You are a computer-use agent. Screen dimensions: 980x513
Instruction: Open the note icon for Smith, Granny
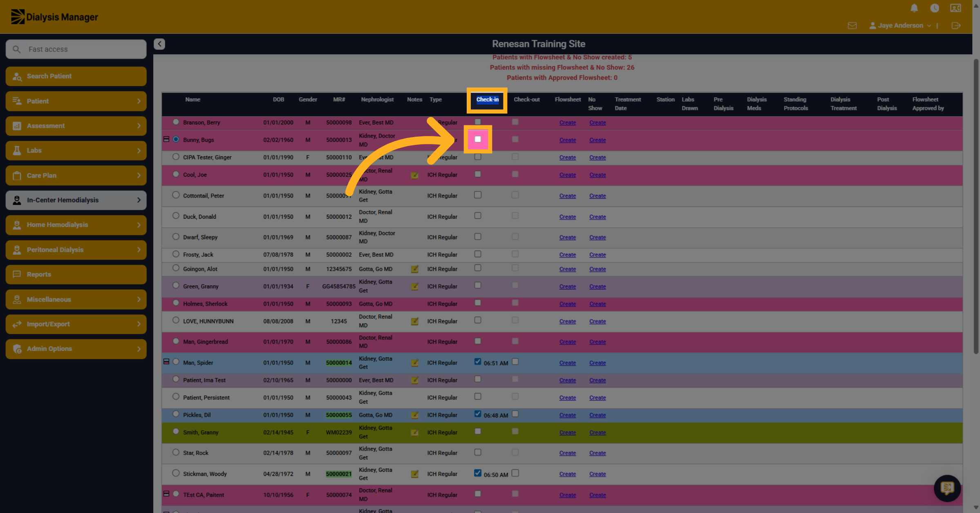tap(414, 433)
